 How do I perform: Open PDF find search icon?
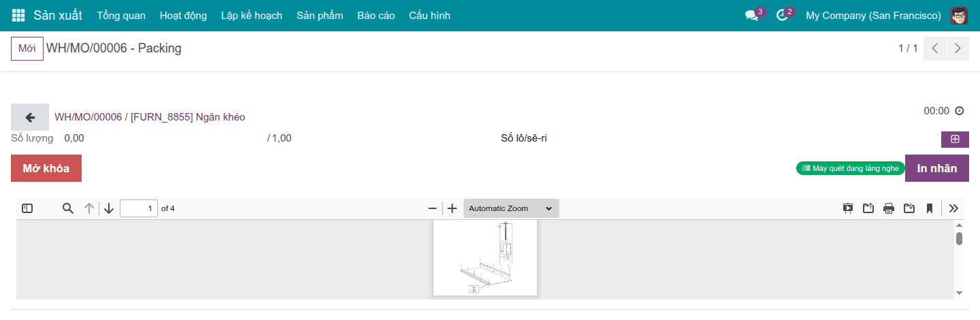click(67, 208)
